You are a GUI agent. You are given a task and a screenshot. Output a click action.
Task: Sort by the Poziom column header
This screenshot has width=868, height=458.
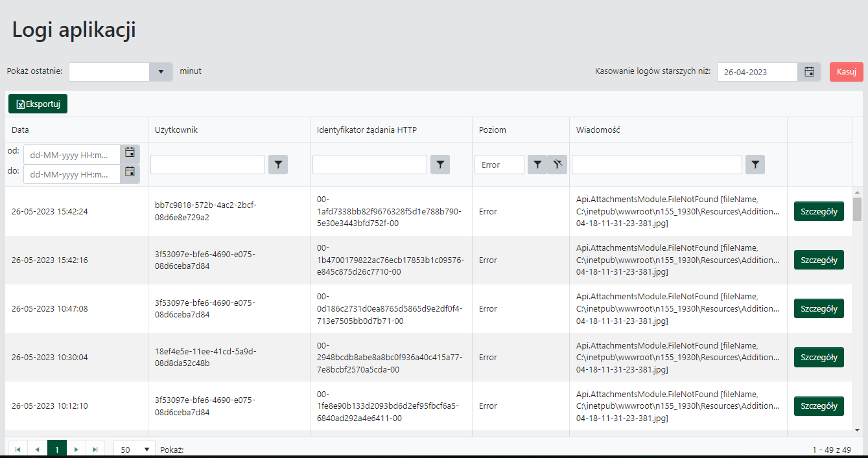pos(493,130)
